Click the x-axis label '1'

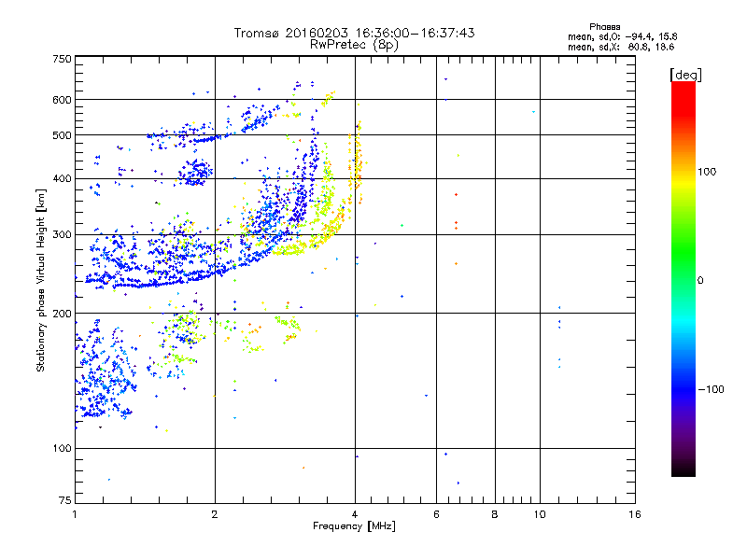pyautogui.click(x=75, y=514)
